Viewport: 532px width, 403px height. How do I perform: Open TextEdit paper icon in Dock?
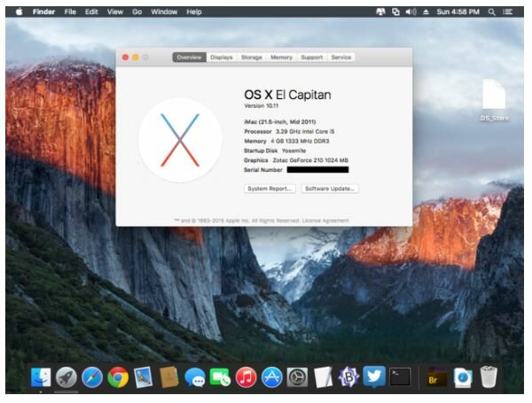tap(323, 377)
